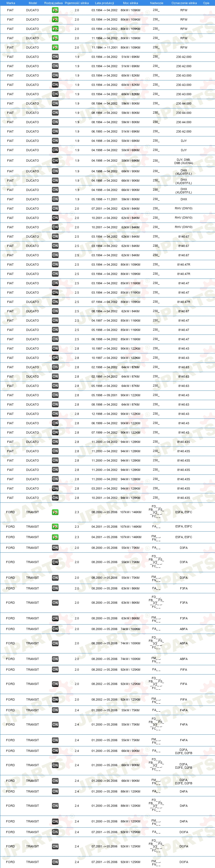Click the PB icon in the Ford E5FA row with body FM__, FN__
Viewport: 215px width, 868px height.
(55, 537)
